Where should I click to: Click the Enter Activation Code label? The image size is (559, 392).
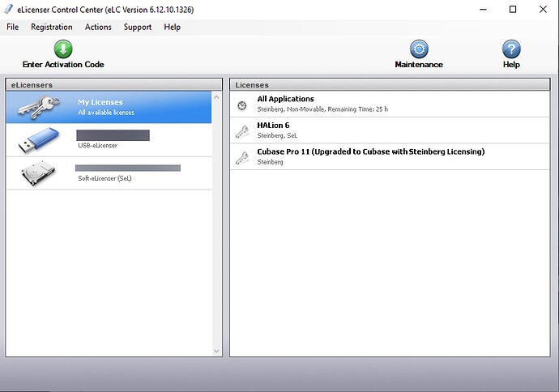coord(63,65)
